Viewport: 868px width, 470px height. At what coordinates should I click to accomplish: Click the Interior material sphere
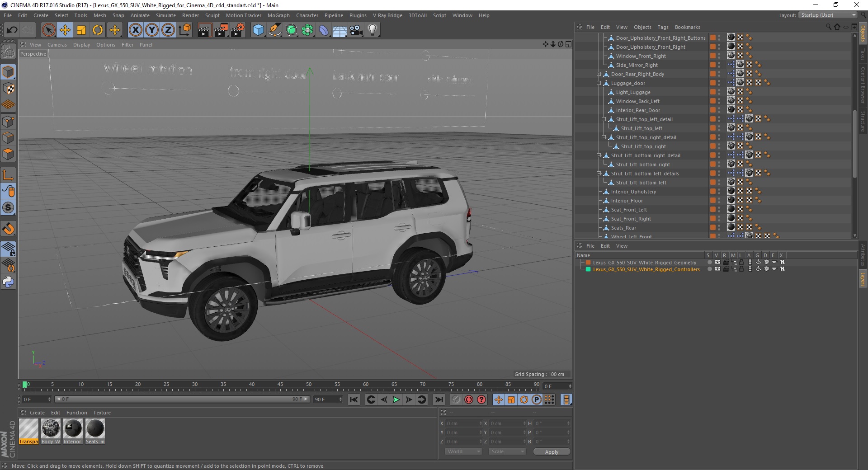[73, 428]
